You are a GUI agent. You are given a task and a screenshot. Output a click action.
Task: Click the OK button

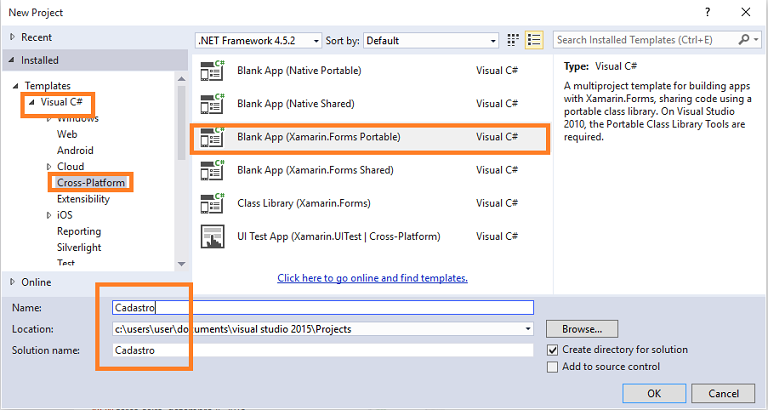click(654, 393)
